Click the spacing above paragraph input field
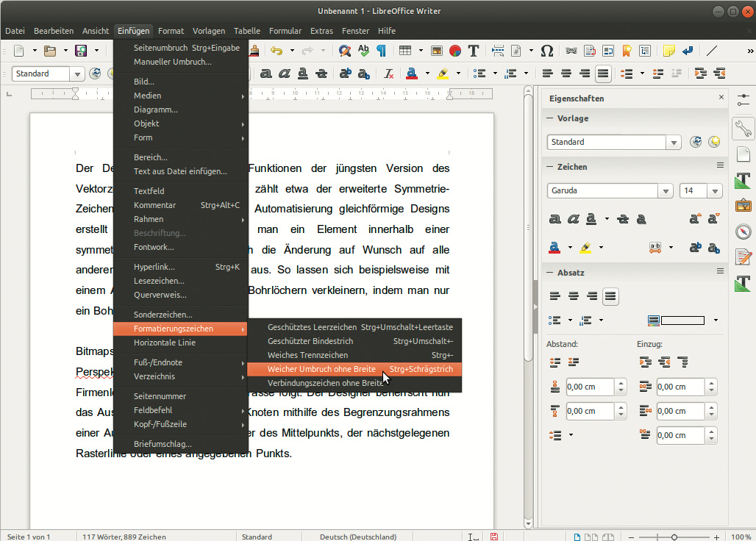This screenshot has width=756, height=541. pos(588,387)
